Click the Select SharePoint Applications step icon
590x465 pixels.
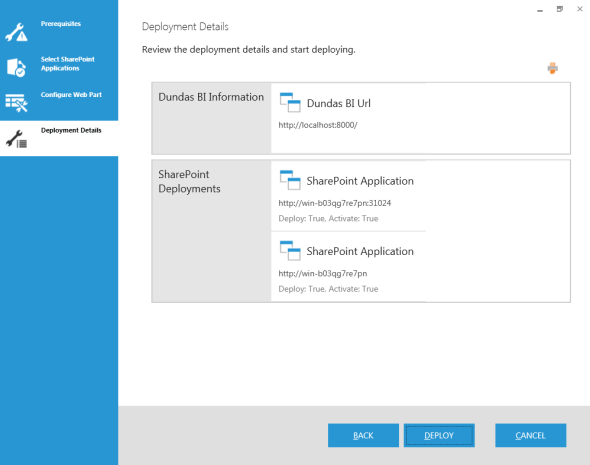(x=16, y=68)
